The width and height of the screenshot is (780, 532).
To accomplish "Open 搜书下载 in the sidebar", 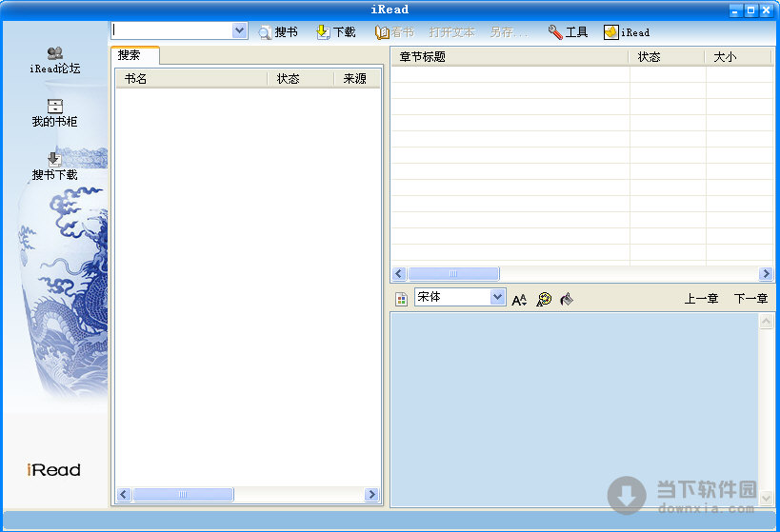I will click(x=54, y=167).
